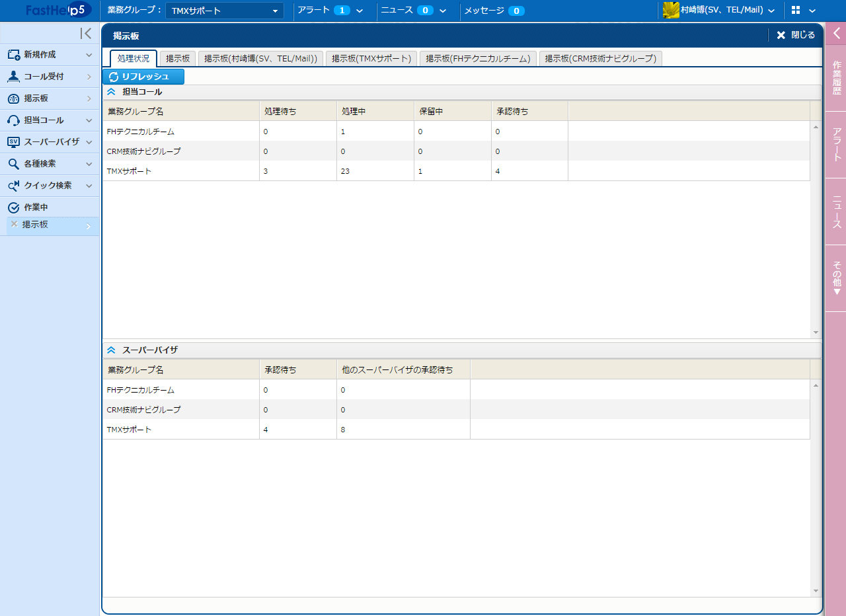846x616 pixels.
Task: Click the headset icon for assigned calls
Action: tap(14, 120)
